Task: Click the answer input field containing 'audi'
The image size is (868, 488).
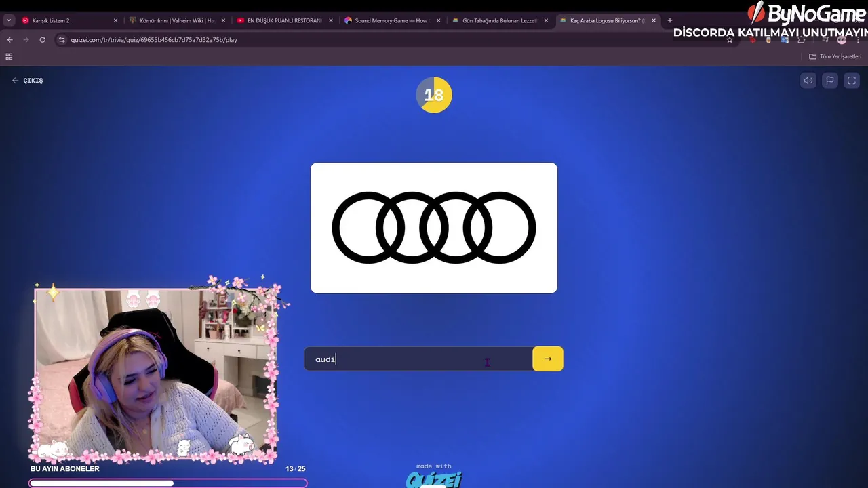Action: (418, 359)
